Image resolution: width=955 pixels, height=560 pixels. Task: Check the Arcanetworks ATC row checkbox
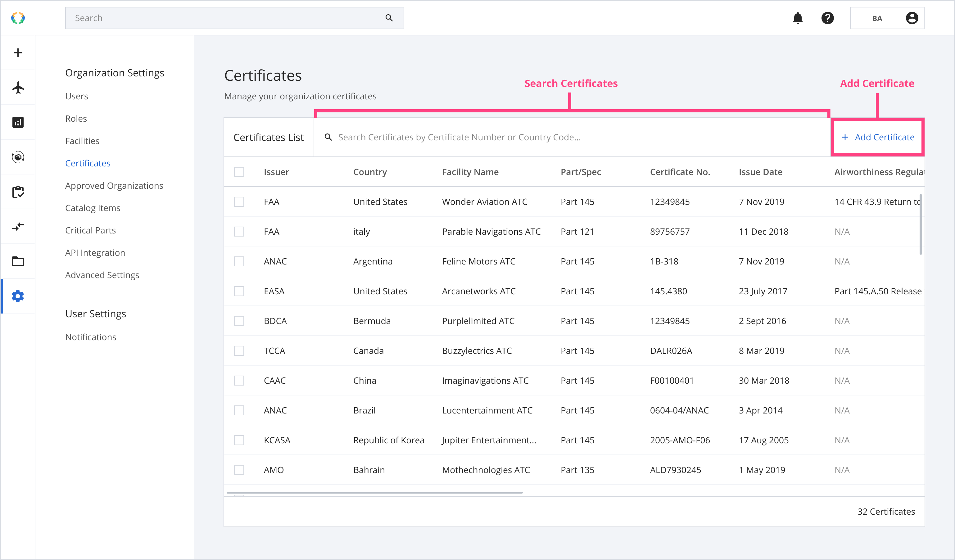pos(239,291)
